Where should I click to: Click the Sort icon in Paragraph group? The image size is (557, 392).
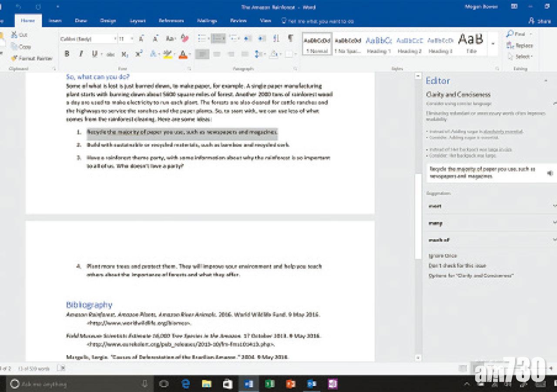(x=276, y=39)
